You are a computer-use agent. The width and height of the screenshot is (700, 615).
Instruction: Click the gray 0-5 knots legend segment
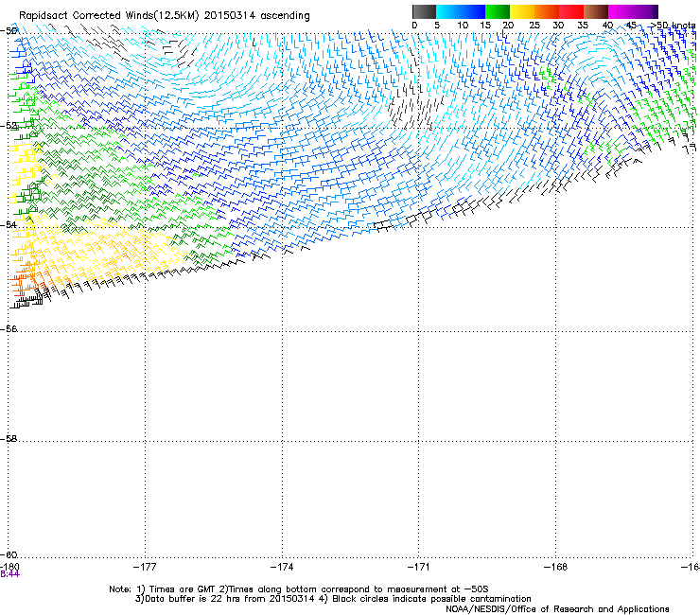[x=424, y=11]
